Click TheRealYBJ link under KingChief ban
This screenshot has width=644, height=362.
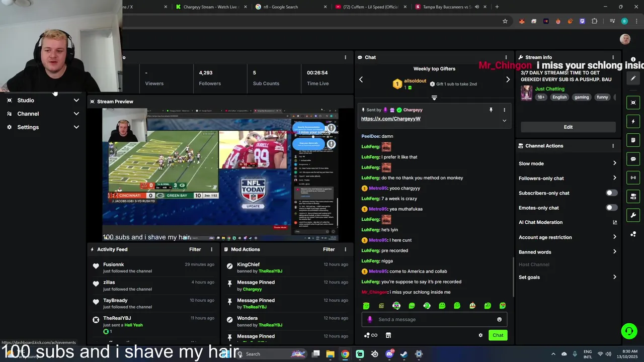pyautogui.click(x=270, y=271)
